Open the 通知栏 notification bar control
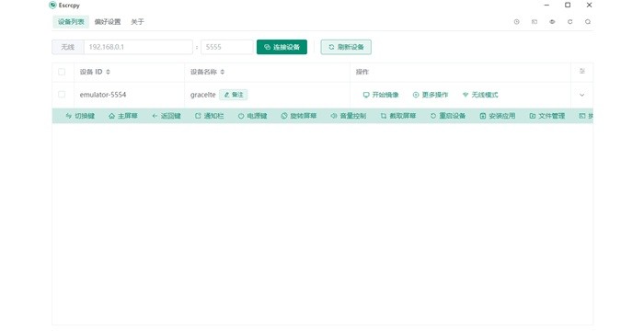Image resolution: width=644 pixels, height=331 pixels. (x=209, y=116)
